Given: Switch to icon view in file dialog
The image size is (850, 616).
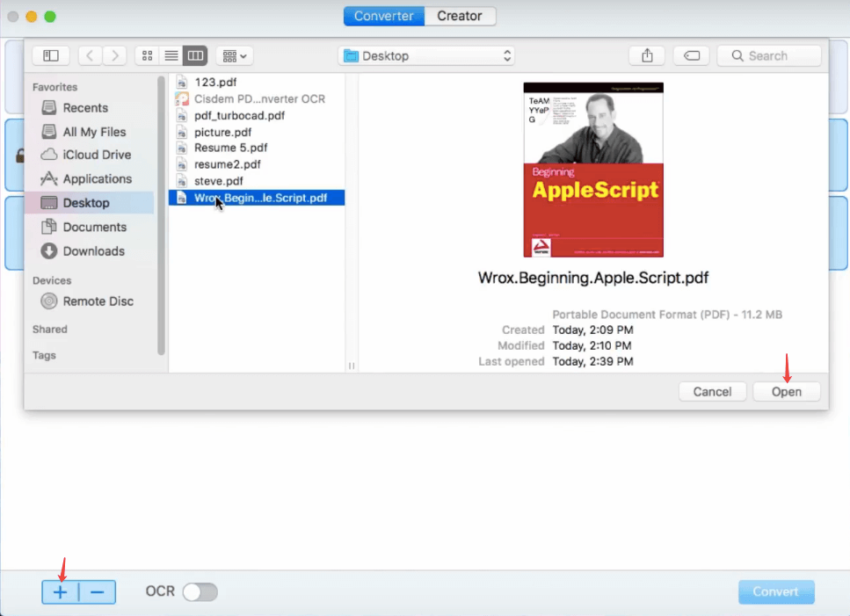Looking at the screenshot, I should tap(147, 55).
